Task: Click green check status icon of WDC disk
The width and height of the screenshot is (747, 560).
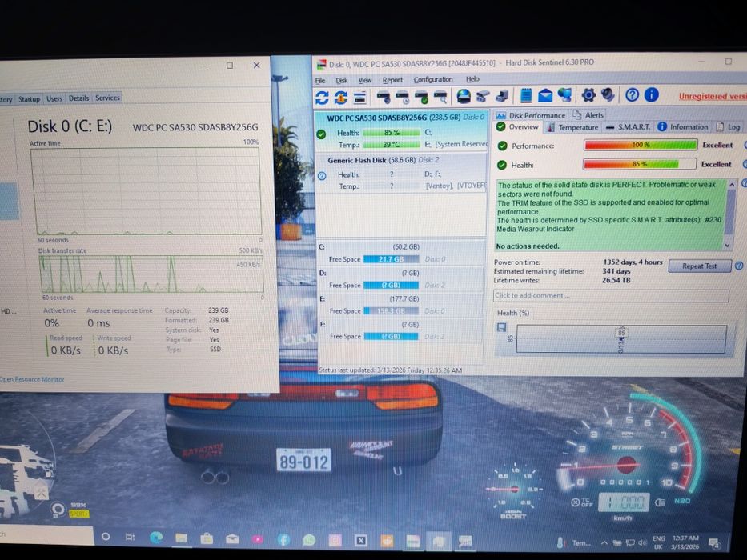Action: coord(322,134)
